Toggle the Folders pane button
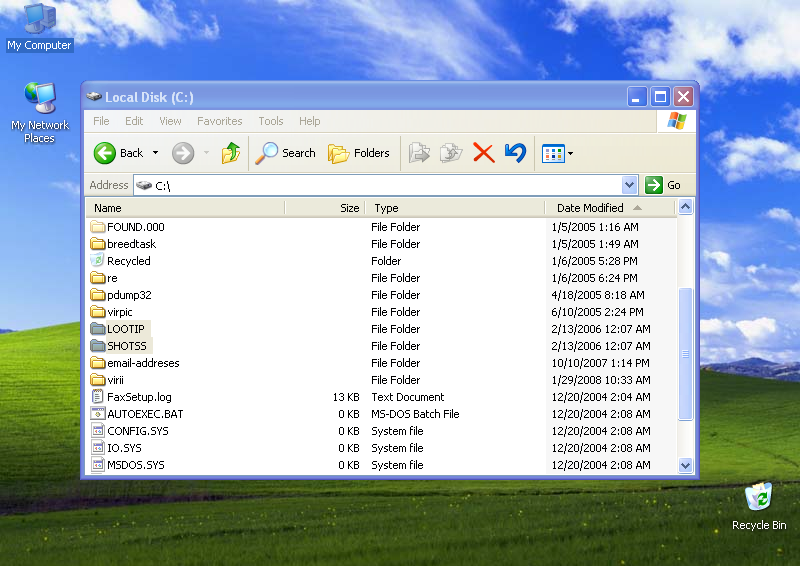The image size is (800, 566). click(358, 153)
